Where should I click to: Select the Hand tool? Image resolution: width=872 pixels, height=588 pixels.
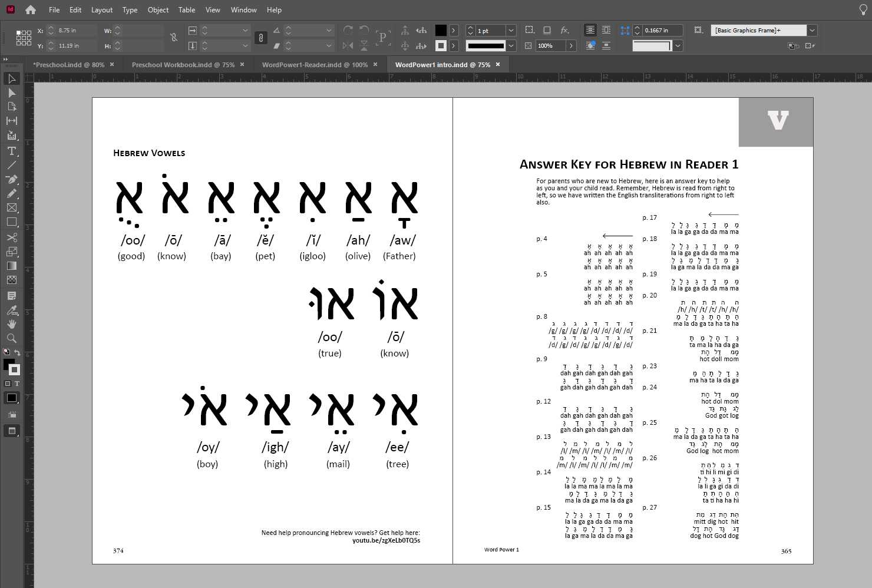12,324
